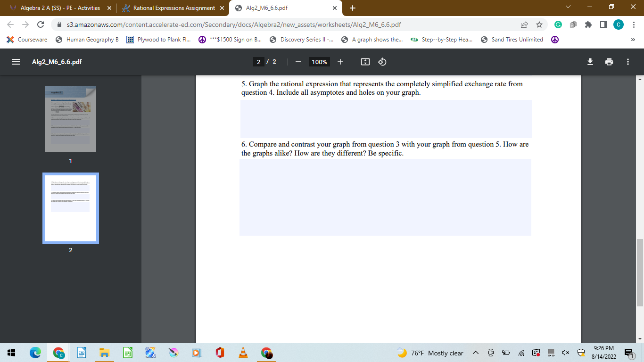
Task: Share this page using the share icon
Action: (x=524, y=25)
